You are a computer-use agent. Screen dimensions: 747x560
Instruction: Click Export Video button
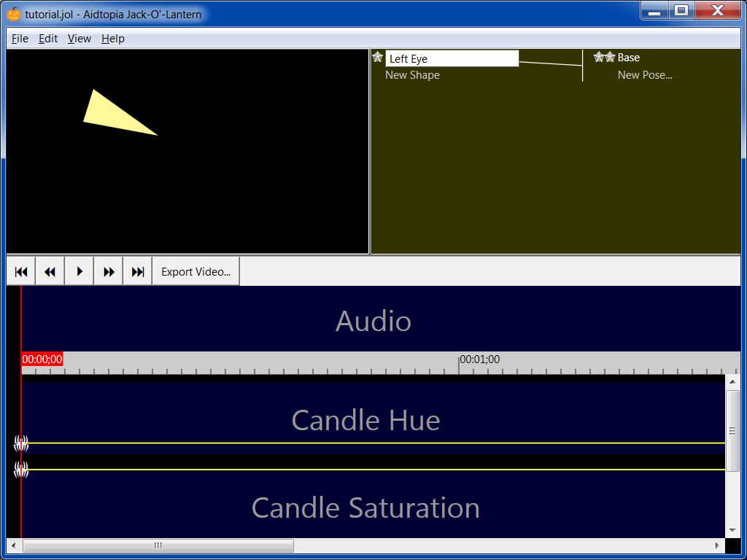pyautogui.click(x=196, y=271)
